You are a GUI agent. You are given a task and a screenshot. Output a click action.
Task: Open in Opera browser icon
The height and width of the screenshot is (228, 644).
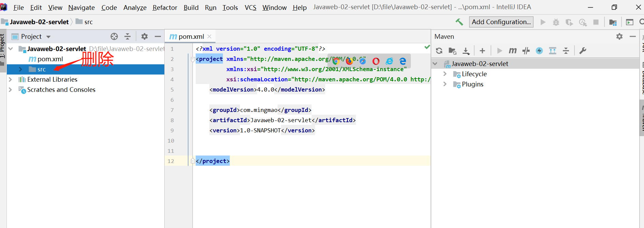point(376,61)
